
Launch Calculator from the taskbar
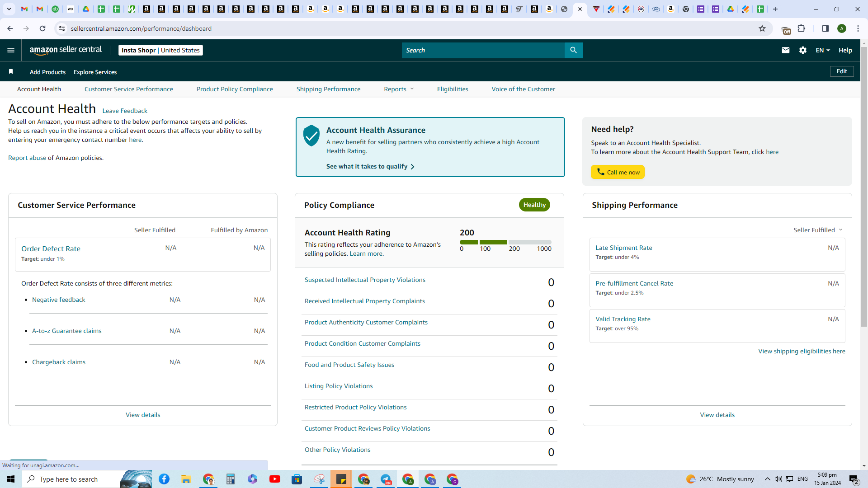(x=231, y=479)
